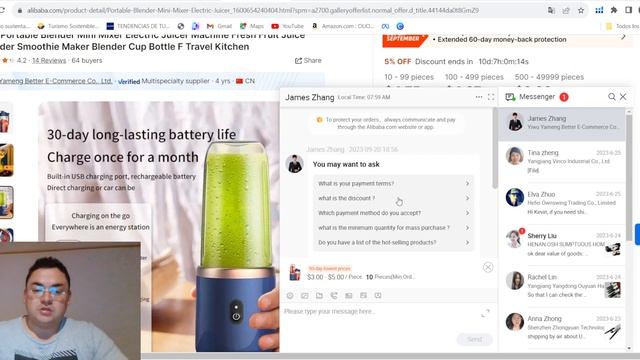
Task: Ask 'what is the minimum quantity for mass purchase ?'
Action: tap(394, 228)
